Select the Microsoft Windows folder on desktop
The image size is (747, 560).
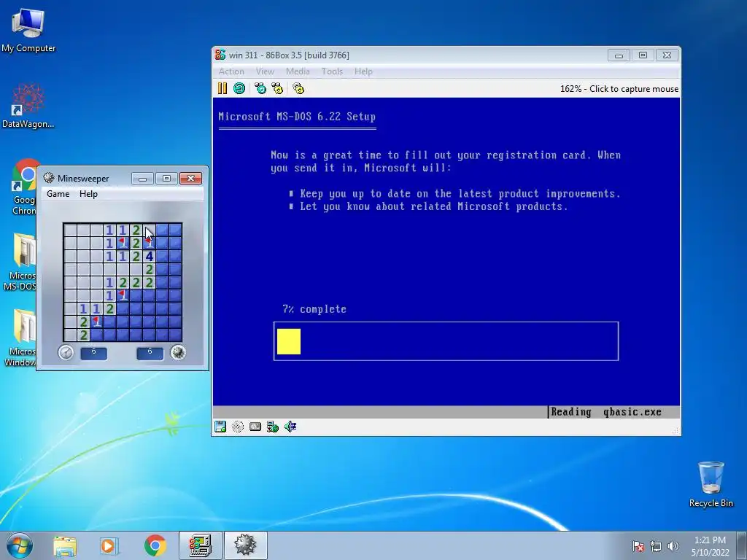[x=21, y=337]
